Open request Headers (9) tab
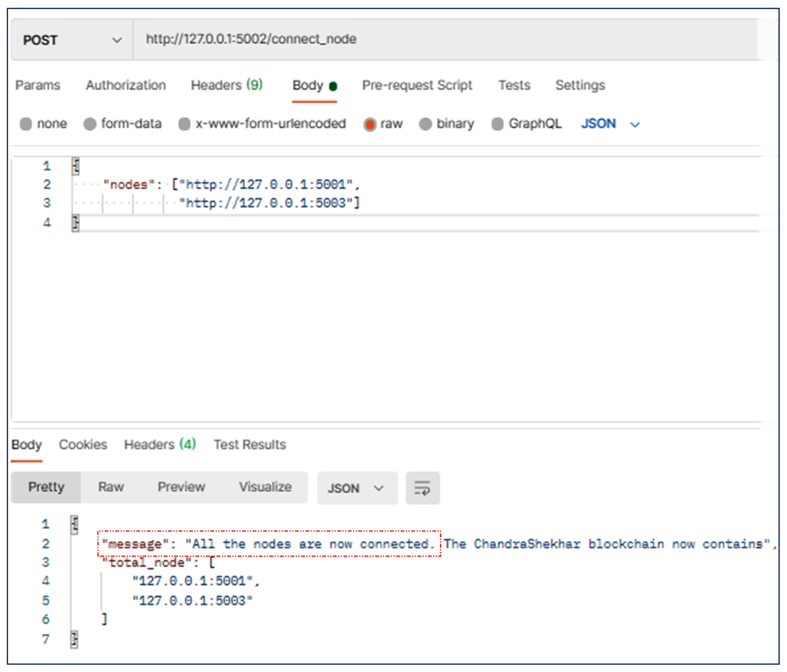This screenshot has width=787, height=672. coord(226,85)
